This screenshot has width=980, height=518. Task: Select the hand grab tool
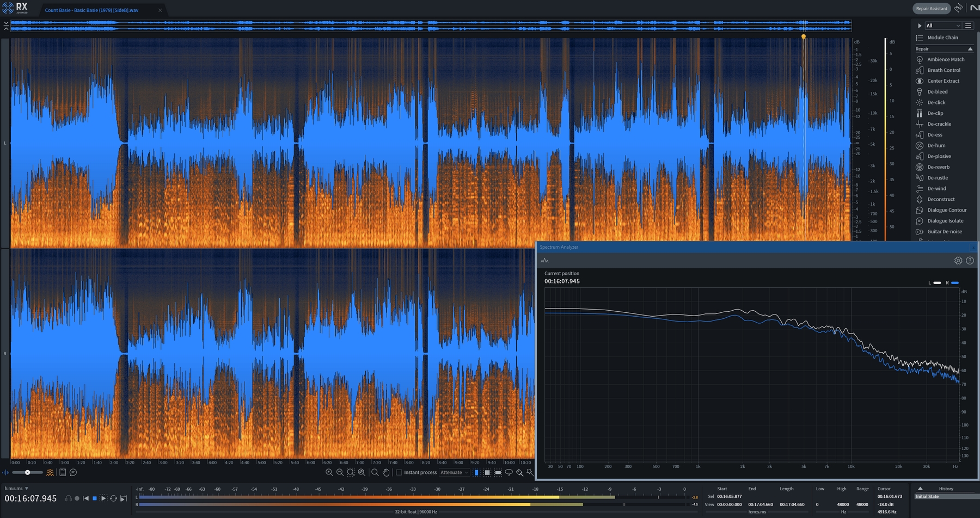386,472
